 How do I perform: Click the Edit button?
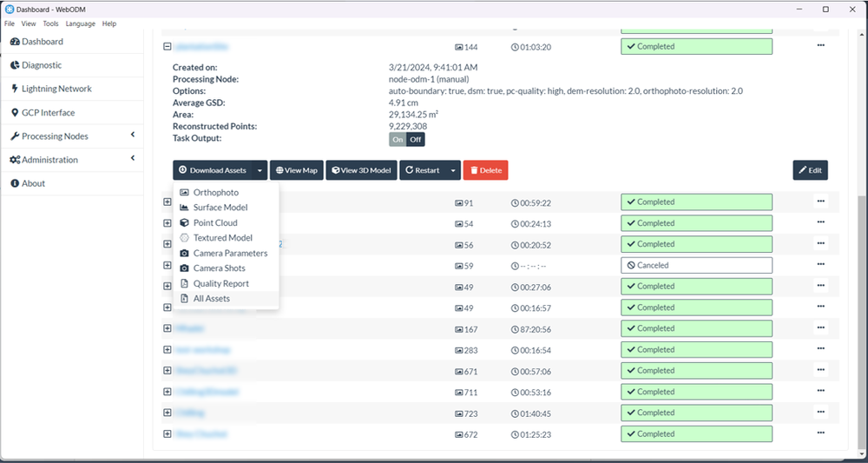tap(810, 170)
